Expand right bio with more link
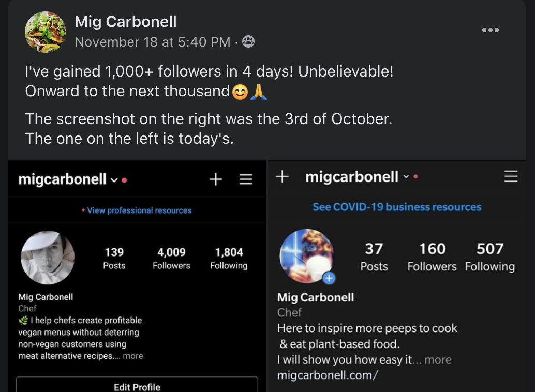This screenshot has height=392, width=535. pos(438,359)
